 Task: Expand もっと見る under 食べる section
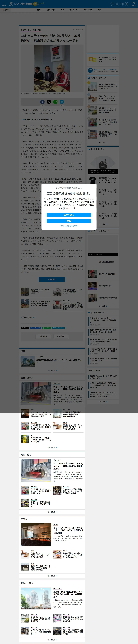(x=52, y=576)
